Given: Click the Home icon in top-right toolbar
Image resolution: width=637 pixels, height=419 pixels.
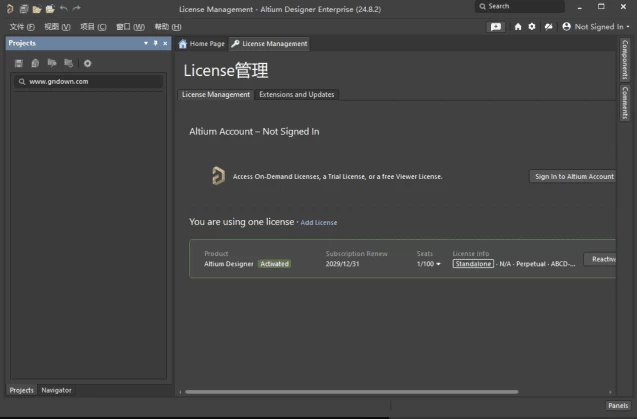Looking at the screenshot, I should click(x=518, y=27).
